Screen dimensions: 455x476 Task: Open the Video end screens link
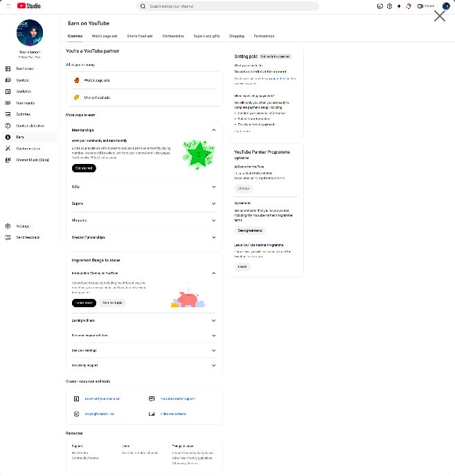[x=173, y=414]
